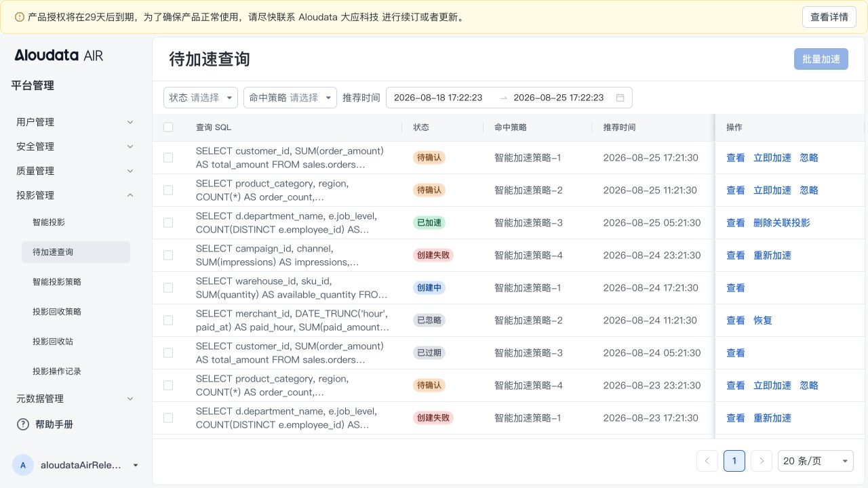Click the 已加速 status tag
This screenshot has width=868, height=488.
coord(429,222)
